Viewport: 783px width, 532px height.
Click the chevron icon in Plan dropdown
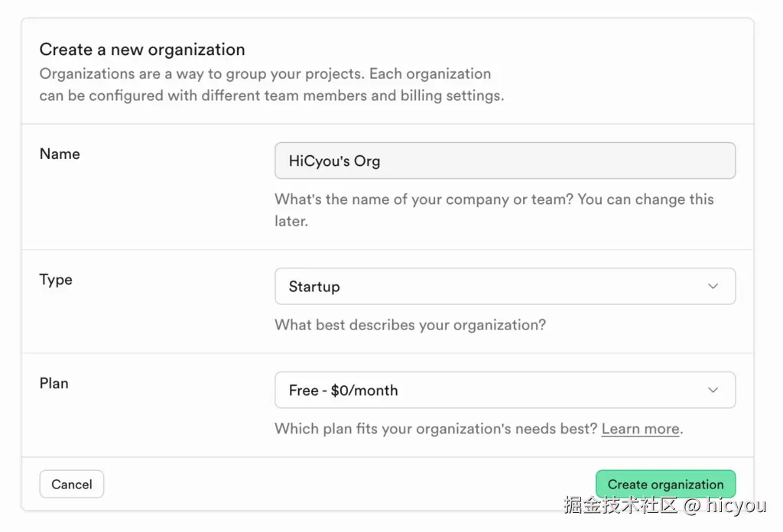(713, 391)
